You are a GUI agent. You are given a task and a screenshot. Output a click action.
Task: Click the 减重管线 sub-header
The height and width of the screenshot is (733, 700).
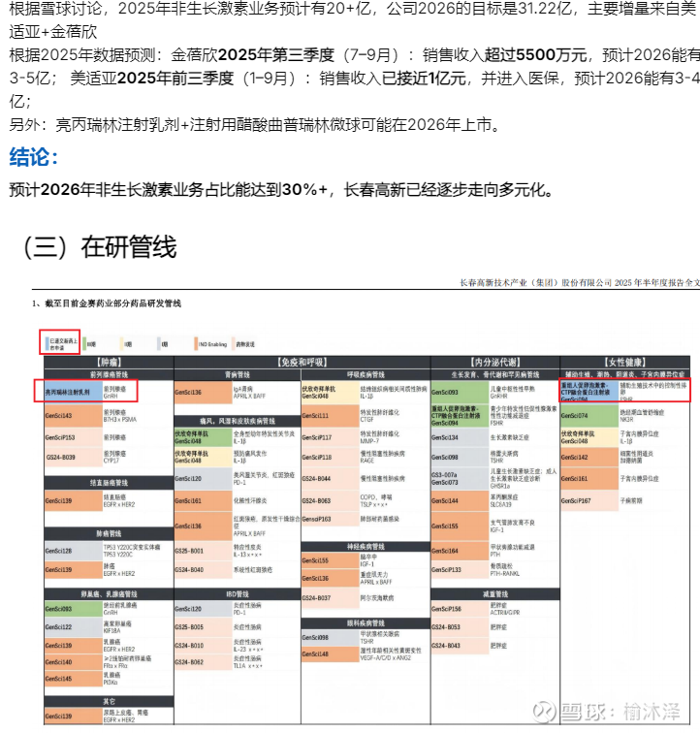click(x=495, y=594)
